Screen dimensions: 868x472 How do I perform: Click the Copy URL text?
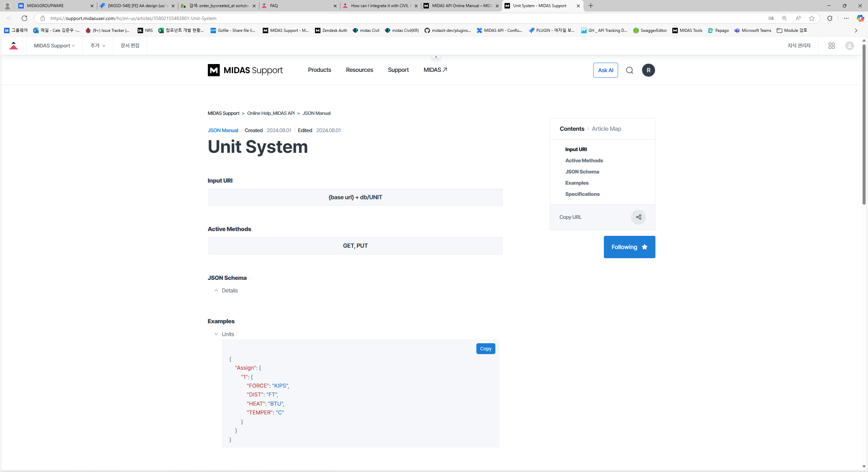[x=570, y=217]
